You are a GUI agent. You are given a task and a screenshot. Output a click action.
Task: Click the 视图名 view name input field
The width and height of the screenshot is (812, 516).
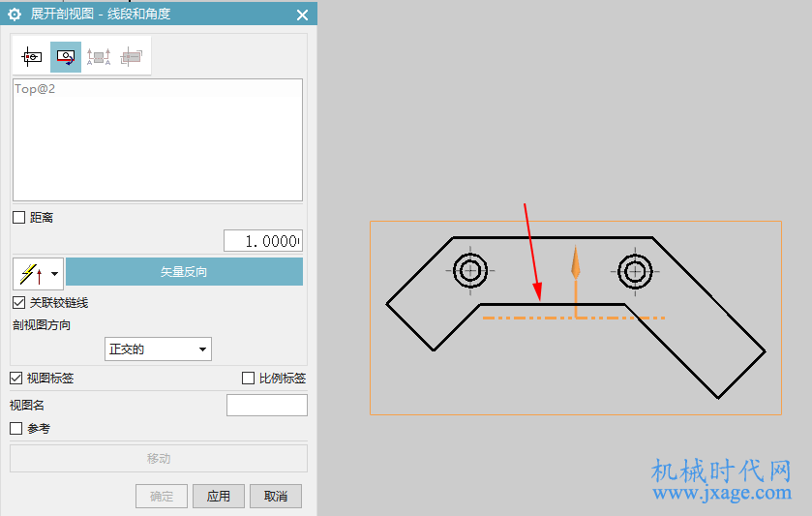point(267,405)
